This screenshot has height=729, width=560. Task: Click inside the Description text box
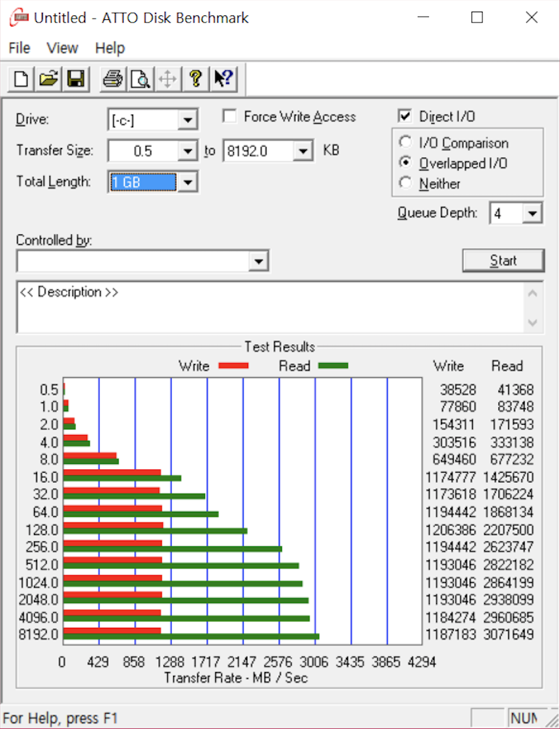click(270, 307)
